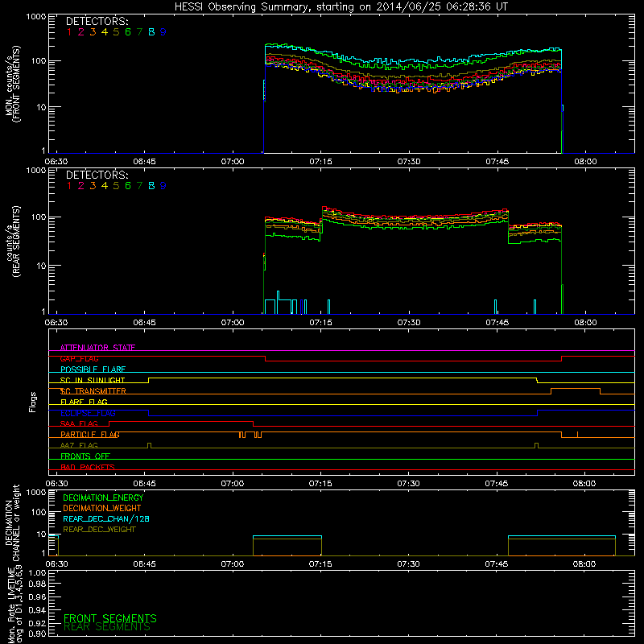Select cyan detector 8 in front segments legend
Image resolution: width=644 pixels, height=644 pixels.
point(151,32)
